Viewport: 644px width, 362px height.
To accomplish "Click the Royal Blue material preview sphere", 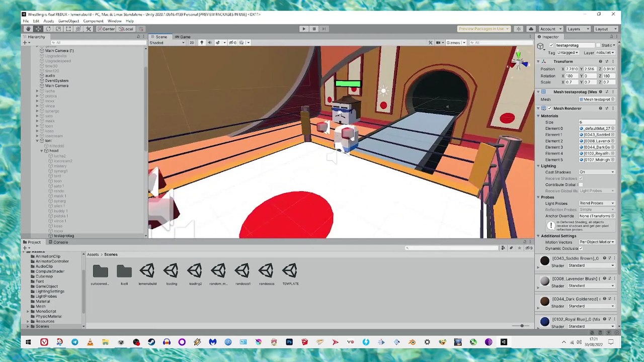I will pos(544,322).
